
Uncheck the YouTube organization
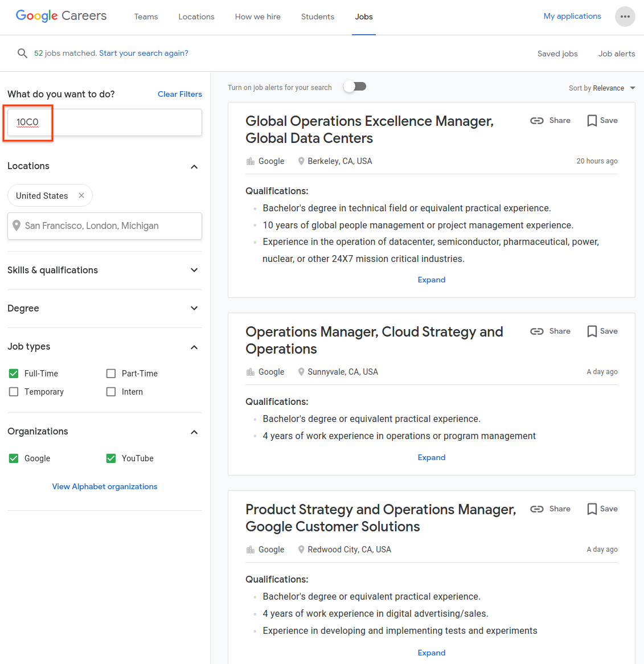click(111, 458)
